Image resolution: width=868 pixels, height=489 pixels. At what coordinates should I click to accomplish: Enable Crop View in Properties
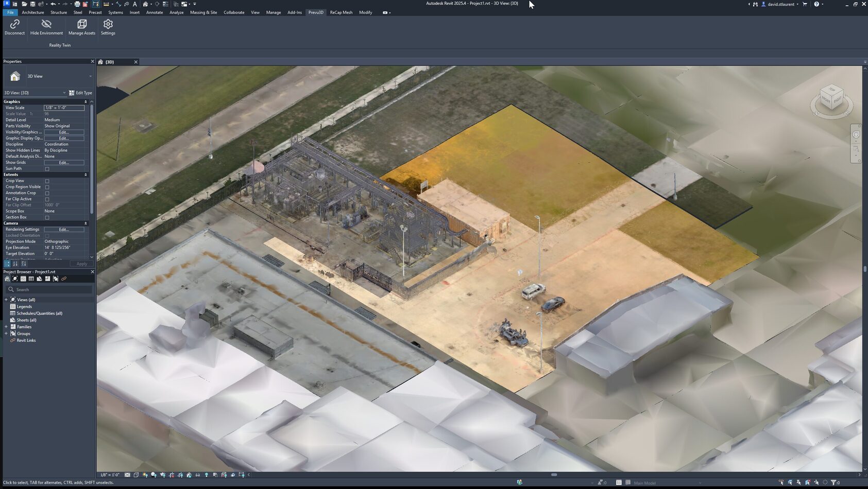pos(46,181)
